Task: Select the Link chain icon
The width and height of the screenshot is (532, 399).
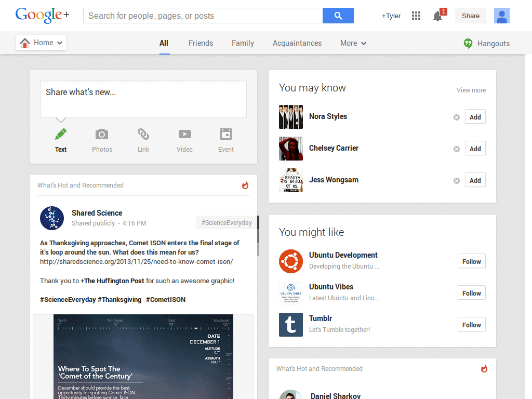Action: tap(143, 134)
